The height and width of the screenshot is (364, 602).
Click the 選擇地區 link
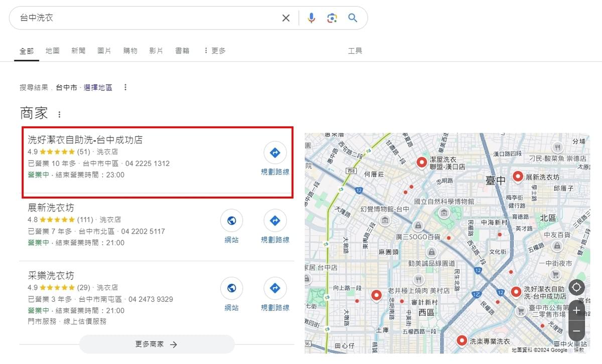pos(98,87)
